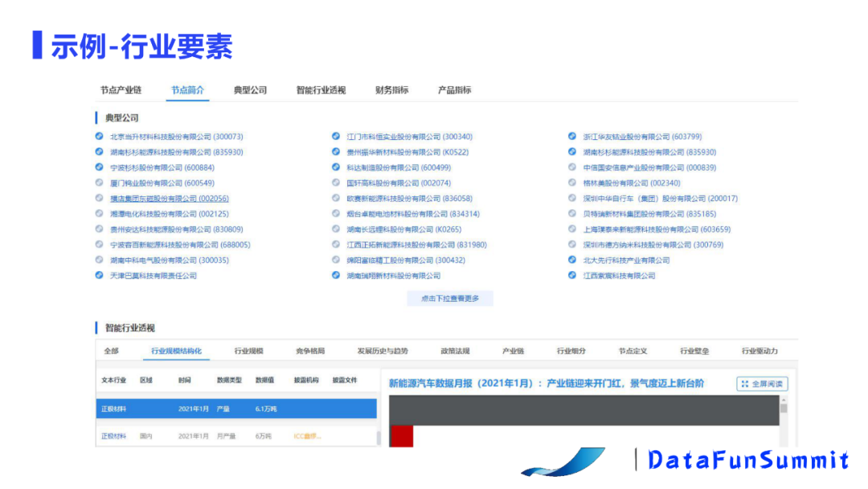This screenshot has width=868, height=489.
Task: Switch to the 行业规模 sub-tab
Action: tap(248, 351)
